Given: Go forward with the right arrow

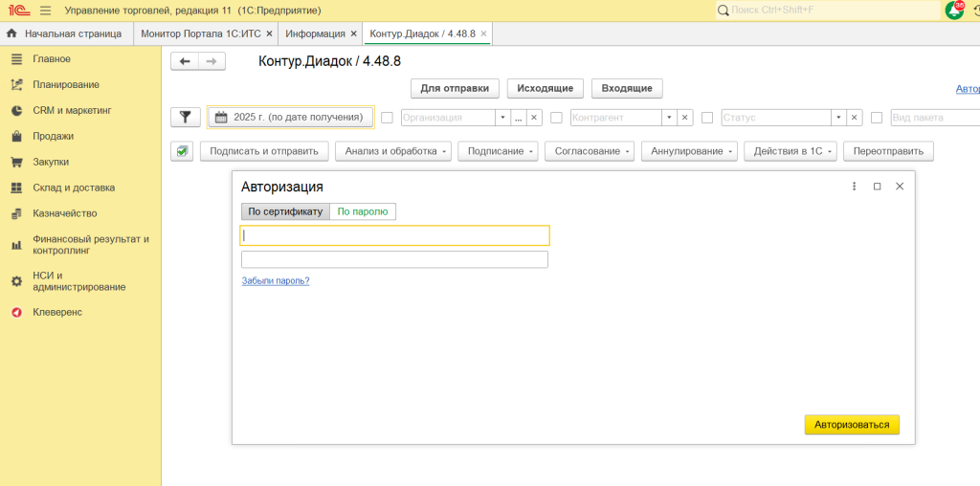Looking at the screenshot, I should 212,61.
